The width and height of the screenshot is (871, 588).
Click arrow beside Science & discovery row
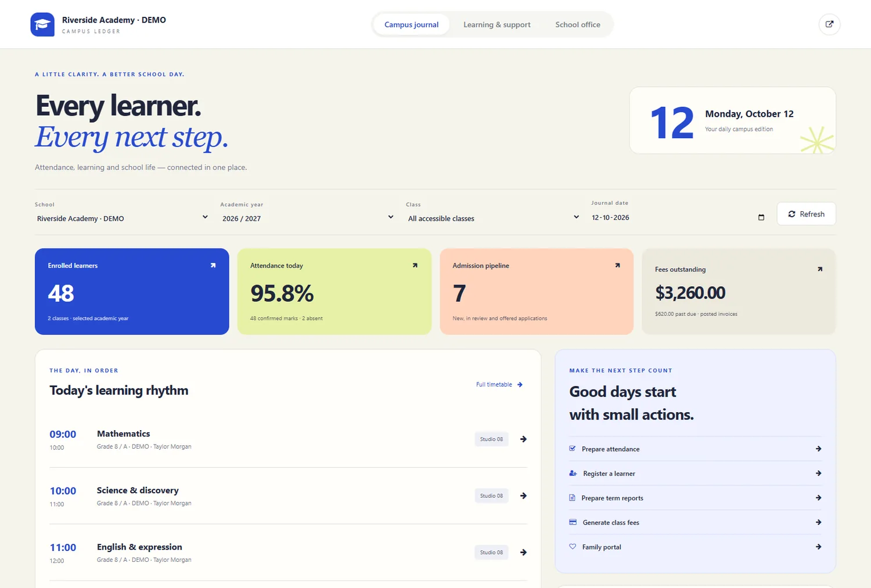[523, 496]
